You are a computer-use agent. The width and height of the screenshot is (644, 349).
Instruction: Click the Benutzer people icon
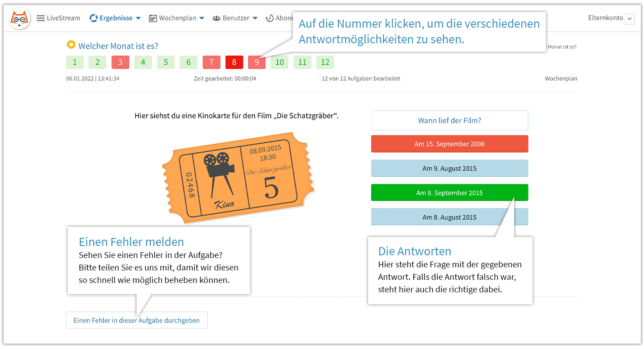click(217, 18)
